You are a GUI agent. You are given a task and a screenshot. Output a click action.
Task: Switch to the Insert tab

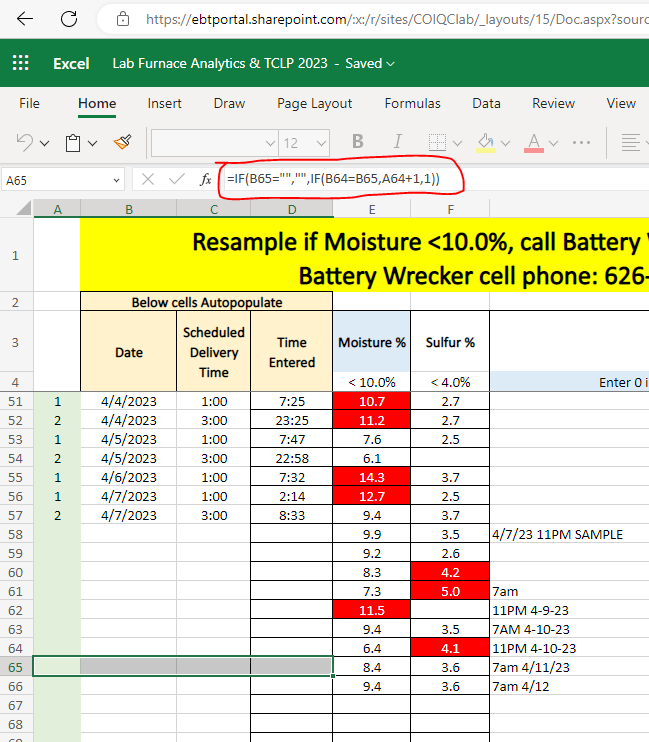click(x=164, y=103)
